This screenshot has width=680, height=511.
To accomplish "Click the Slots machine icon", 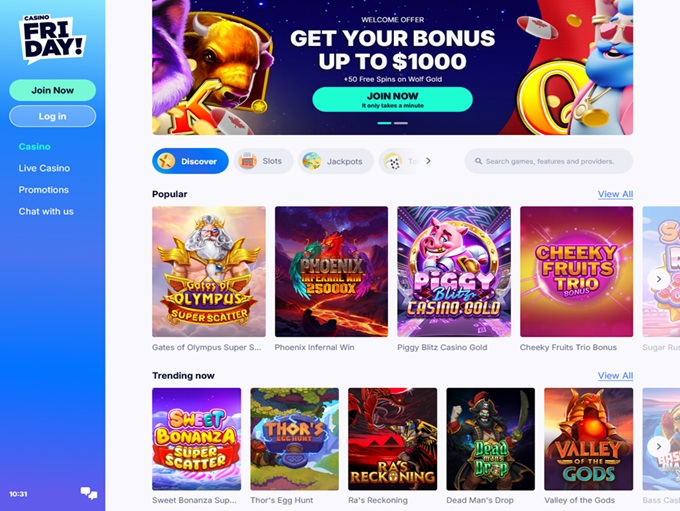I will click(x=248, y=161).
